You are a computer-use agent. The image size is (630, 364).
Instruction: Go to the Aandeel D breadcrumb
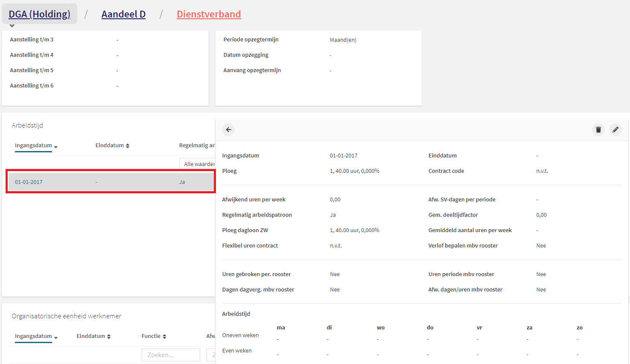point(123,14)
